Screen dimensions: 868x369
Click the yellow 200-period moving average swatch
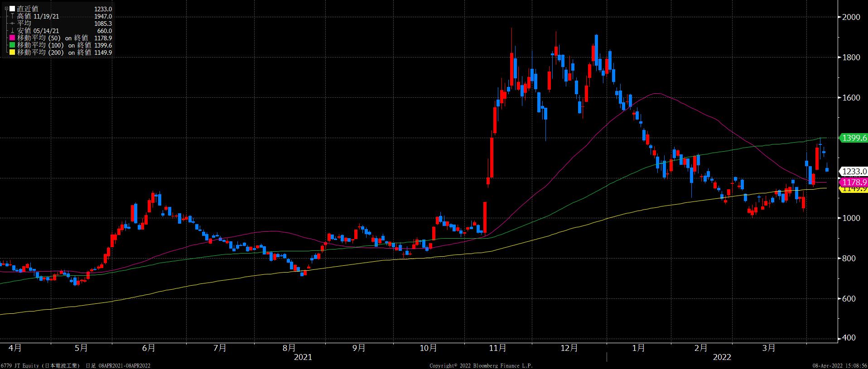tap(12, 53)
